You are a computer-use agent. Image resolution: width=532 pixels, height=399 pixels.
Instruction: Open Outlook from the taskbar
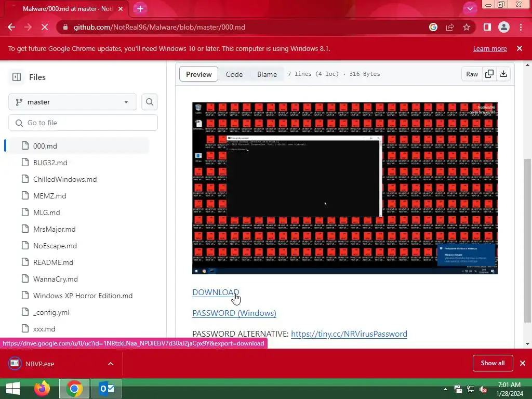click(107, 389)
